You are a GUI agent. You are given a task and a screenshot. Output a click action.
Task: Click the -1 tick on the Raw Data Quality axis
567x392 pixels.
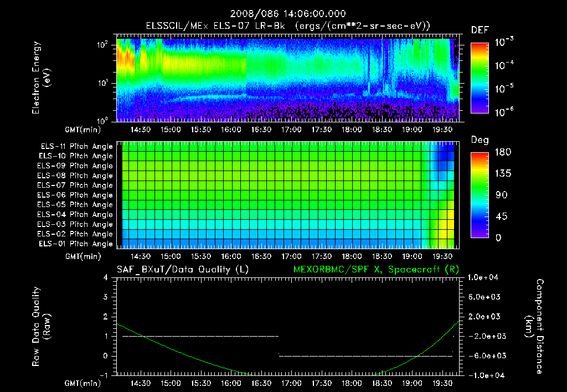point(104,375)
